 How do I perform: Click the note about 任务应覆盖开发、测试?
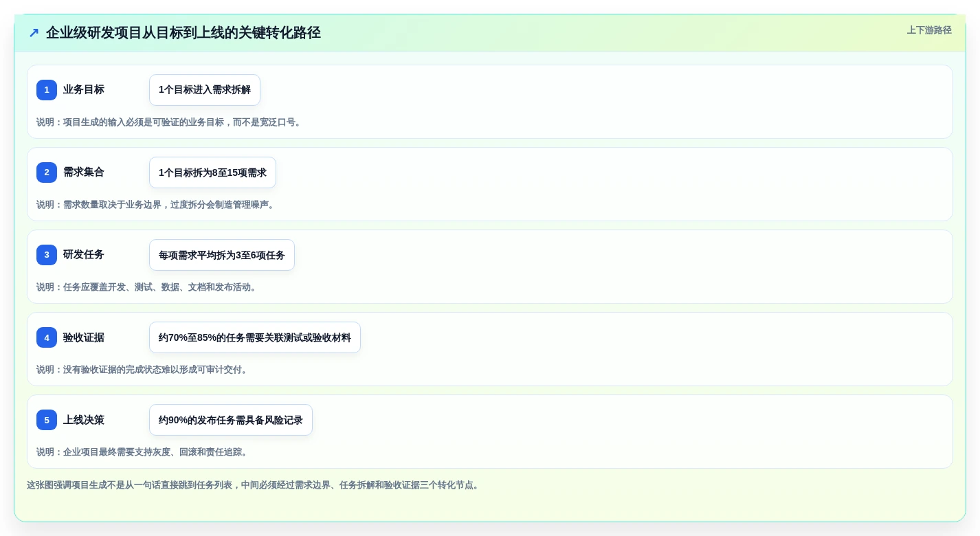[148, 287]
